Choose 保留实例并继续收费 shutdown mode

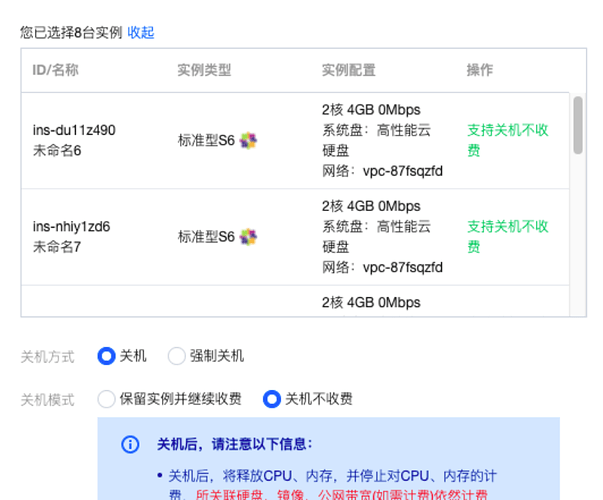[107, 399]
